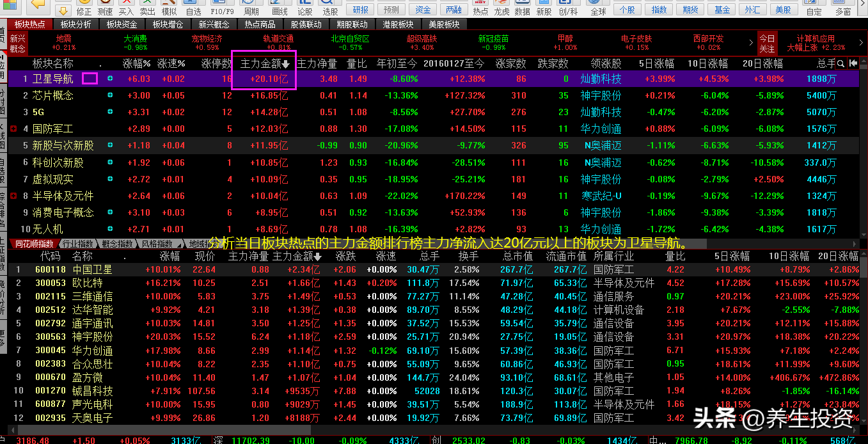Screen dimensions: 868x444
Task: Open the 港股板块 tab
Action: coord(398,24)
